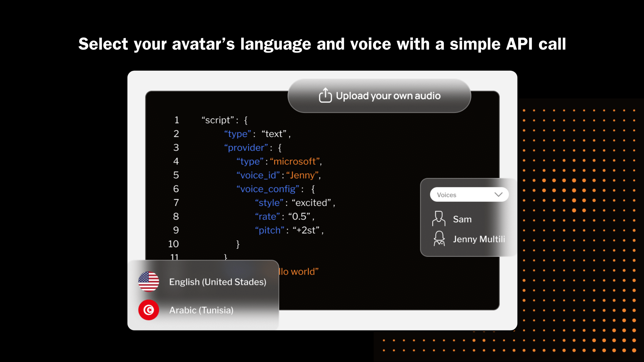Viewport: 644px width, 362px height.
Task: Select Arabic Tunisia language option
Action: (201, 309)
